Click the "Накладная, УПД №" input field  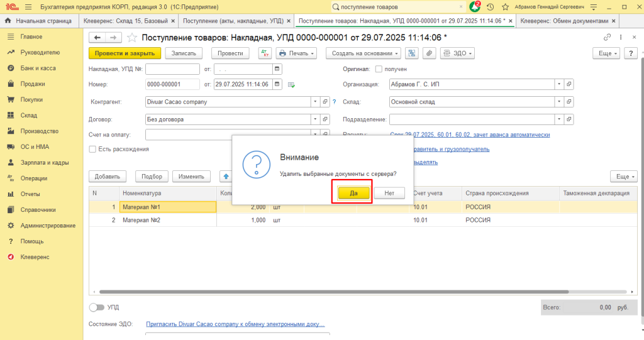pos(172,69)
